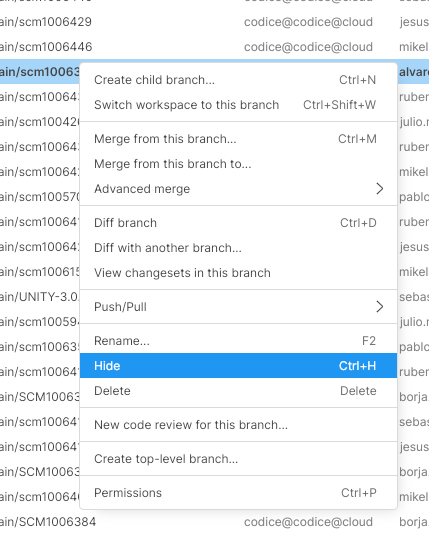Expand the Advanced merge submenu
Image resolution: width=429 pixels, height=534 pixels.
coord(238,189)
